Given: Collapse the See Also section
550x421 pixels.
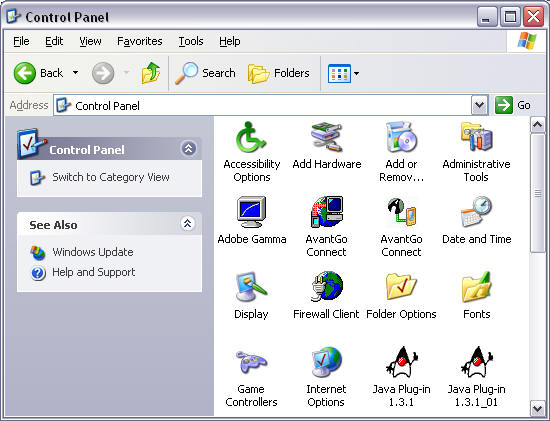Looking at the screenshot, I should [188, 223].
